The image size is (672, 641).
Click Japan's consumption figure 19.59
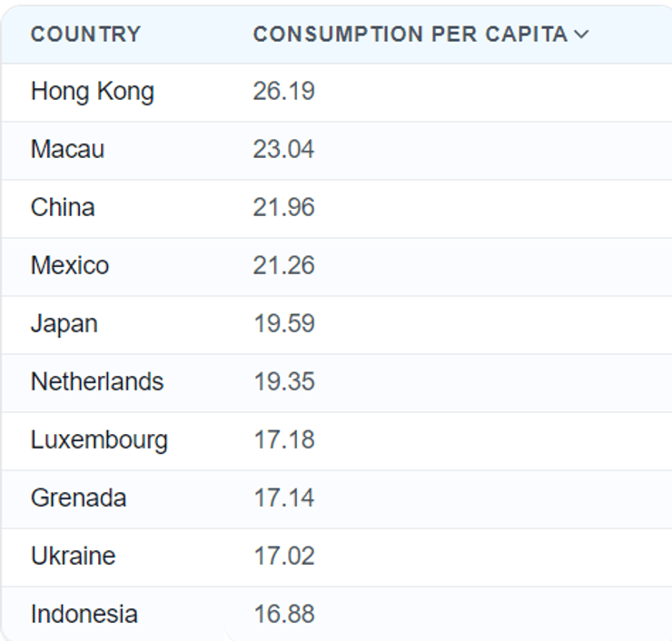283,324
